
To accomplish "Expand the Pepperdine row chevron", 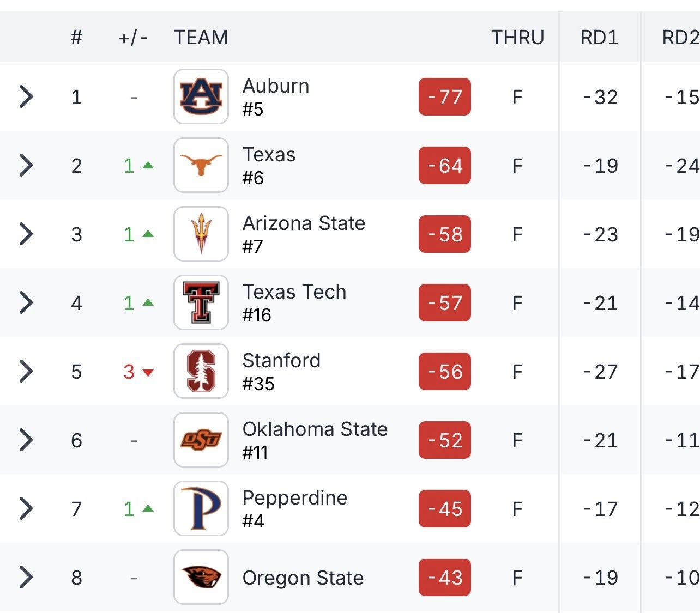I will click(x=26, y=508).
